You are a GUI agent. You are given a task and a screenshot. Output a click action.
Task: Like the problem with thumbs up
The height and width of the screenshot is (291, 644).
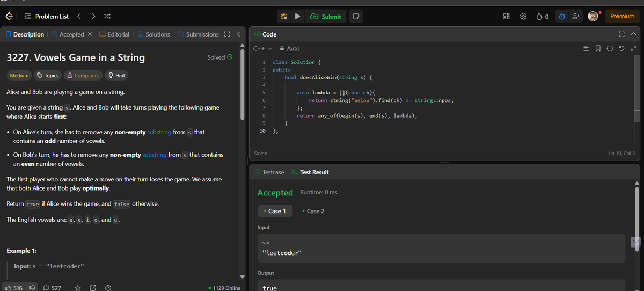13,288
